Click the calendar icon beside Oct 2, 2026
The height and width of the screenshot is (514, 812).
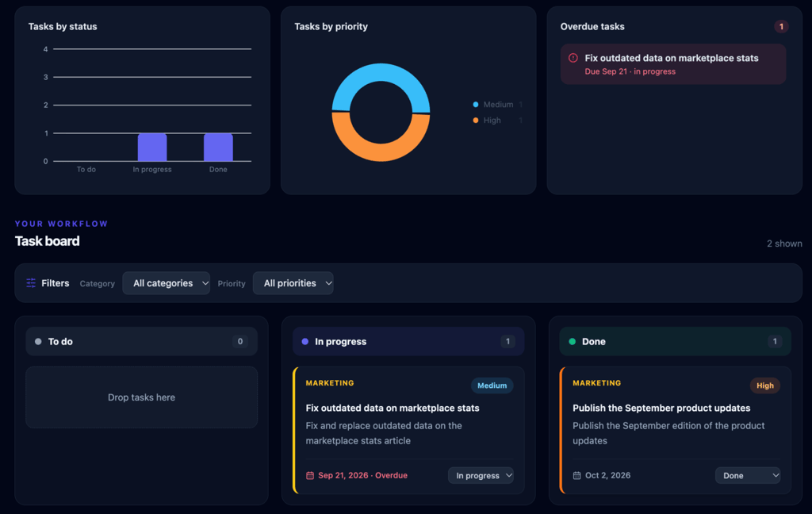(577, 475)
